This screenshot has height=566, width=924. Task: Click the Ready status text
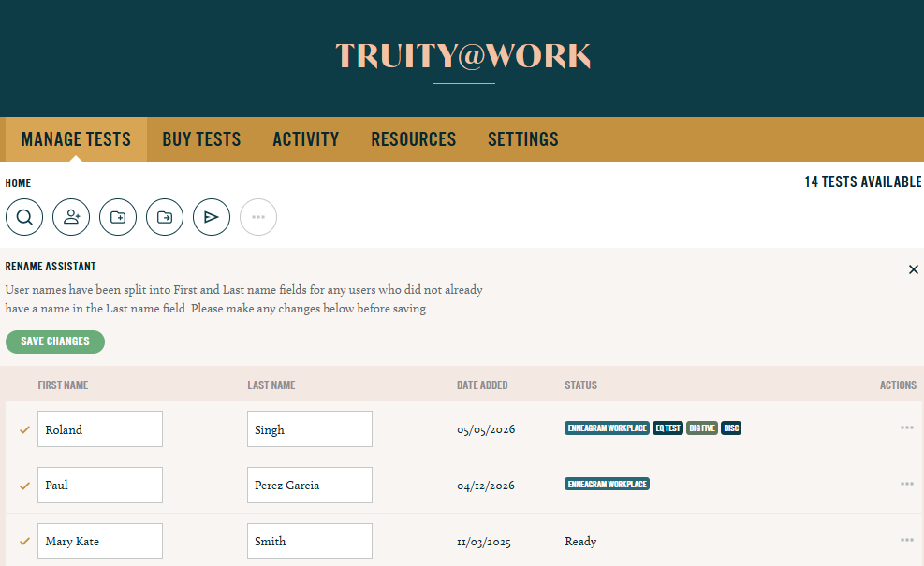pos(580,542)
